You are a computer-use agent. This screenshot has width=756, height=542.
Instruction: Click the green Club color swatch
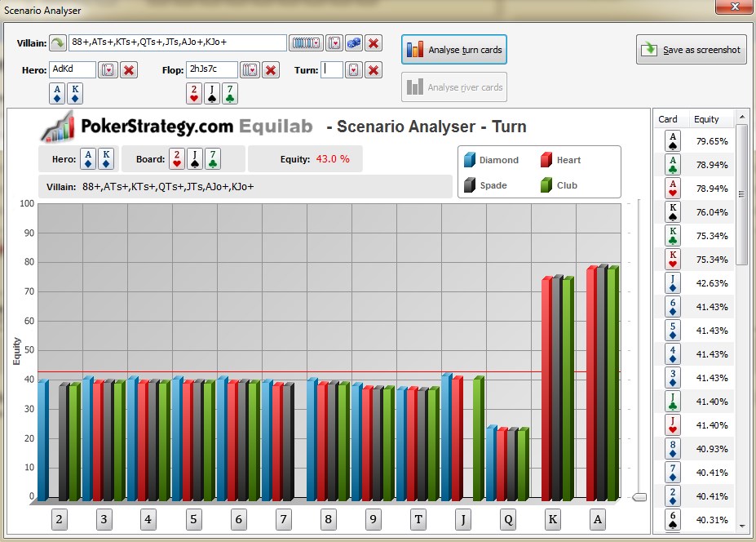(546, 184)
